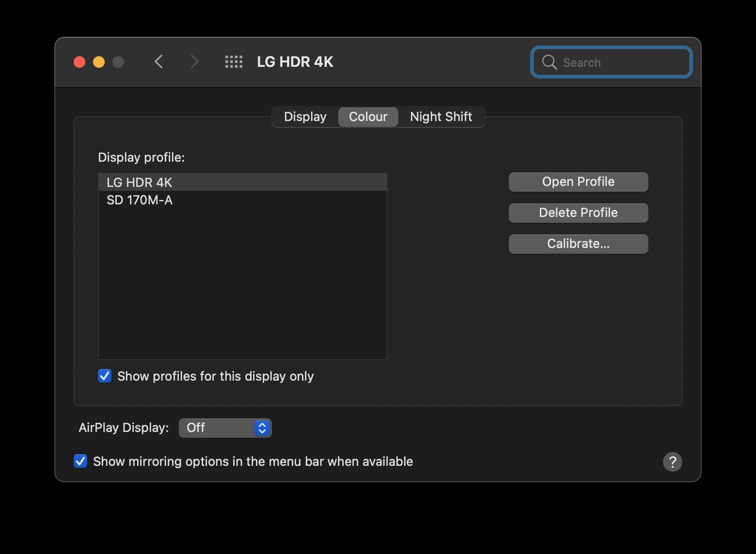Launch Calibrate... assistant

pyautogui.click(x=578, y=244)
